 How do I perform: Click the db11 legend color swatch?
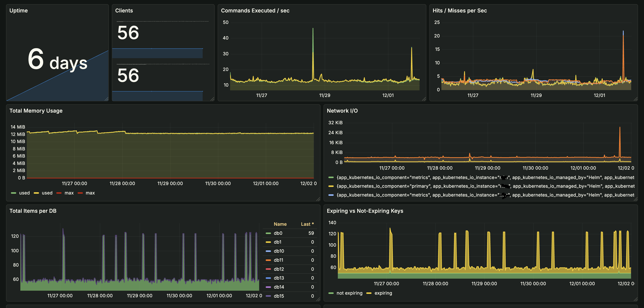(x=268, y=260)
